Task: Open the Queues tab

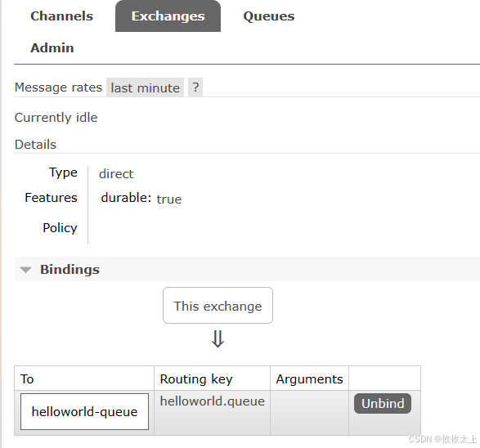Action: point(269,16)
